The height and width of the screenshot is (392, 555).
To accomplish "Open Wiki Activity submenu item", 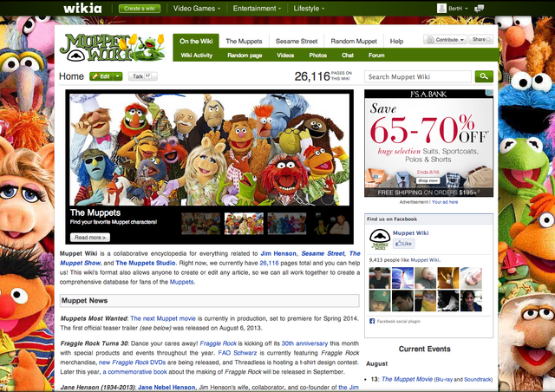I will click(x=197, y=56).
